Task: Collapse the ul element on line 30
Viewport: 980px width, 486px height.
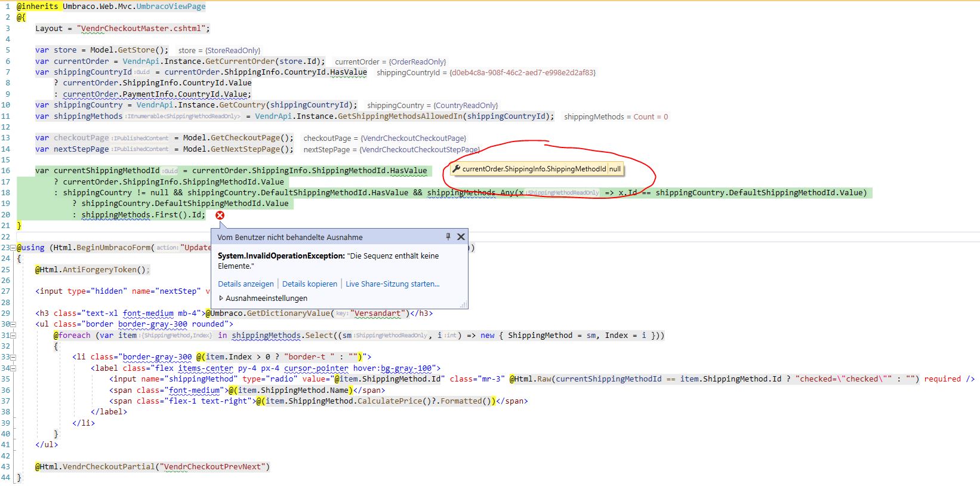Action: (13, 324)
